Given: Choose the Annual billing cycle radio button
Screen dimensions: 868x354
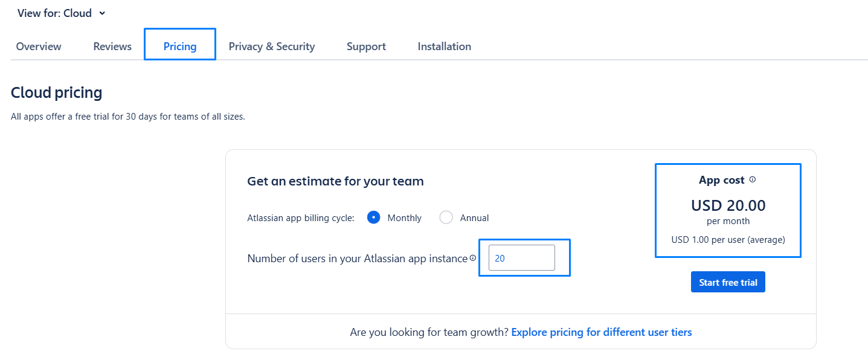Looking at the screenshot, I should coord(446,217).
